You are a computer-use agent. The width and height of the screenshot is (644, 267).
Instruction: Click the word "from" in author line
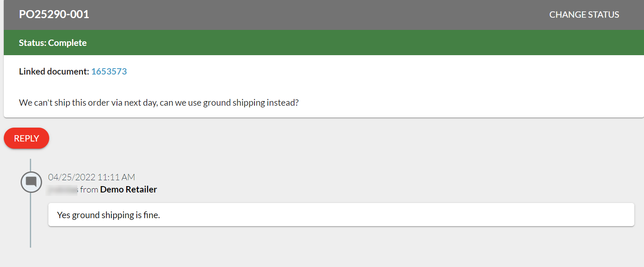(89, 190)
